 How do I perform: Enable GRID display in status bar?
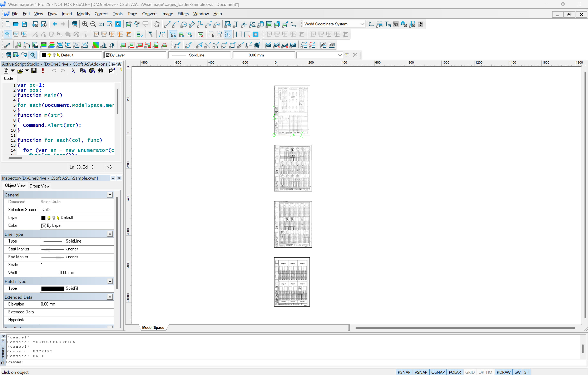click(x=470, y=372)
